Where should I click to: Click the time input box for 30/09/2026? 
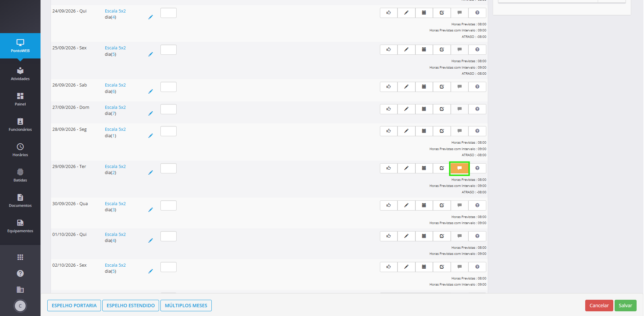click(x=169, y=205)
